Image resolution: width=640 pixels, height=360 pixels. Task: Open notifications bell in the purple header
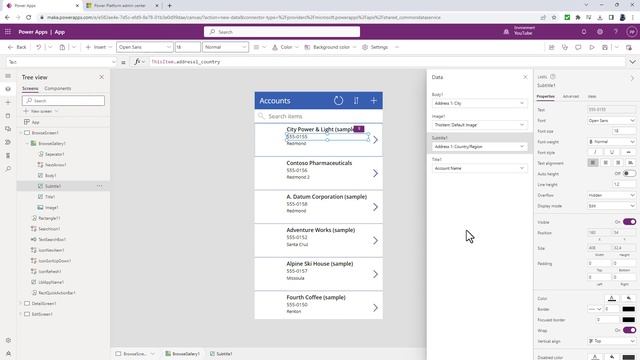pos(584,32)
